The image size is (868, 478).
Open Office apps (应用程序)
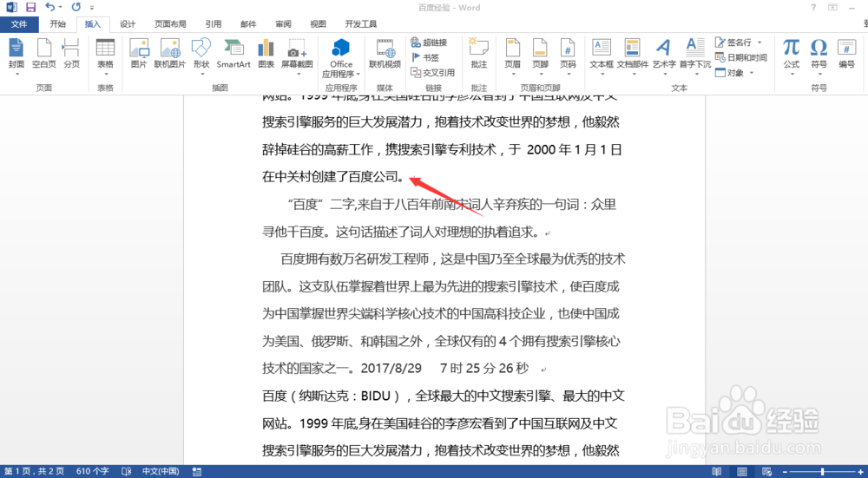pos(341,58)
